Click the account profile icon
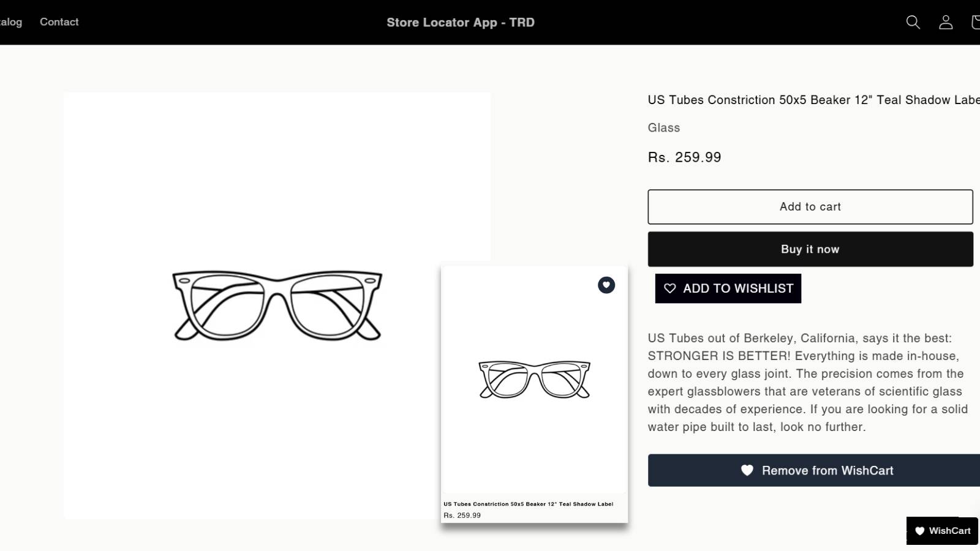 click(946, 23)
